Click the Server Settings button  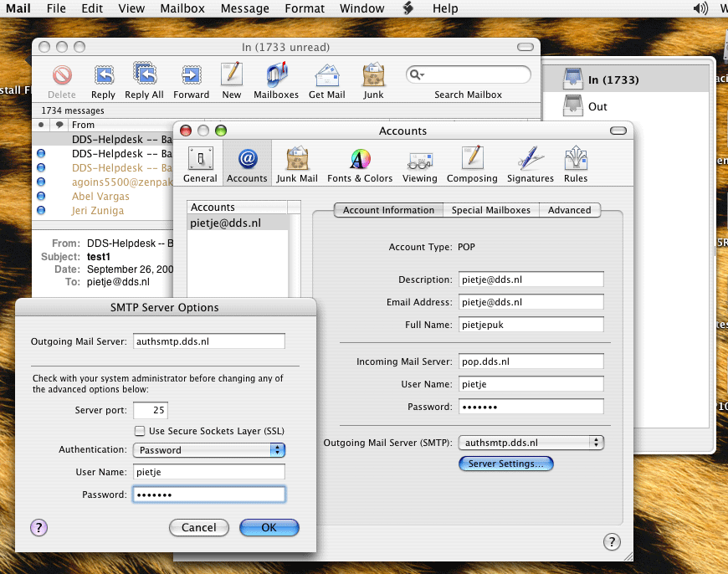point(505,464)
